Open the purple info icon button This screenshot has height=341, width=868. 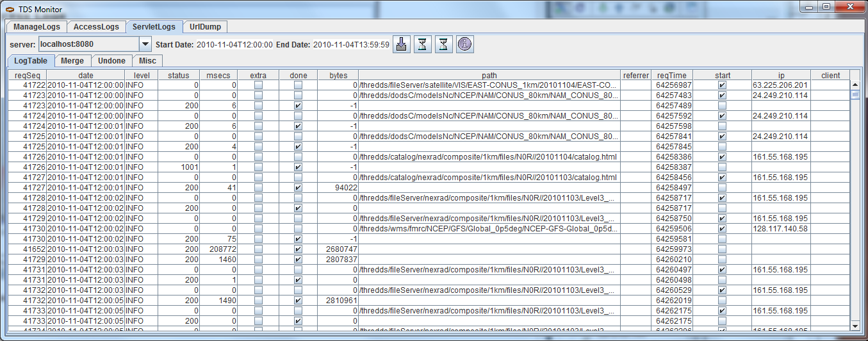464,44
